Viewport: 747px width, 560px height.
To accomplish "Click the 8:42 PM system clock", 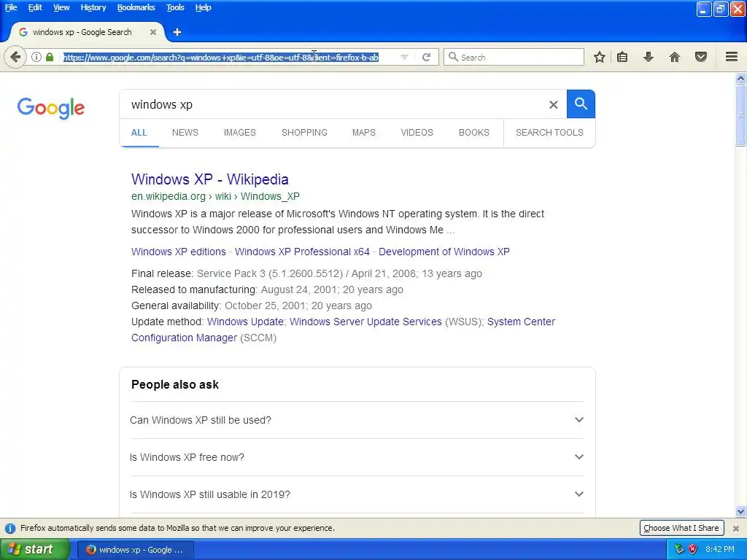I will (x=720, y=549).
